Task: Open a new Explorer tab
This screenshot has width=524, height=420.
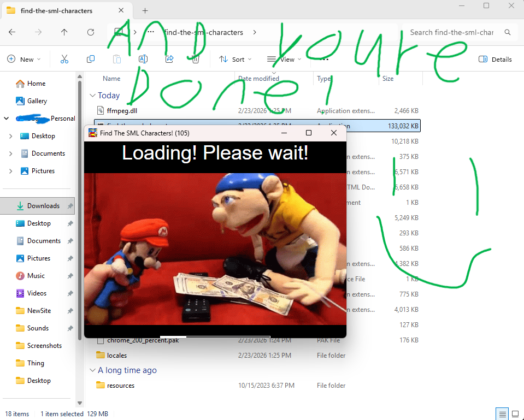Action: click(145, 11)
